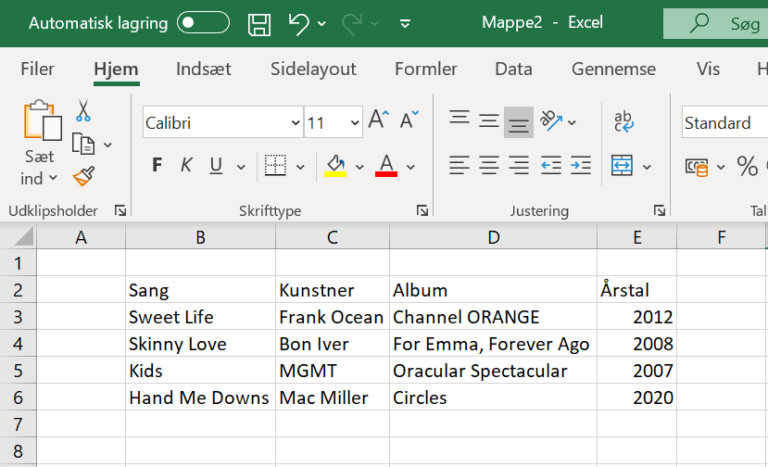
Task: Click the Søg search box
Action: 716,23
